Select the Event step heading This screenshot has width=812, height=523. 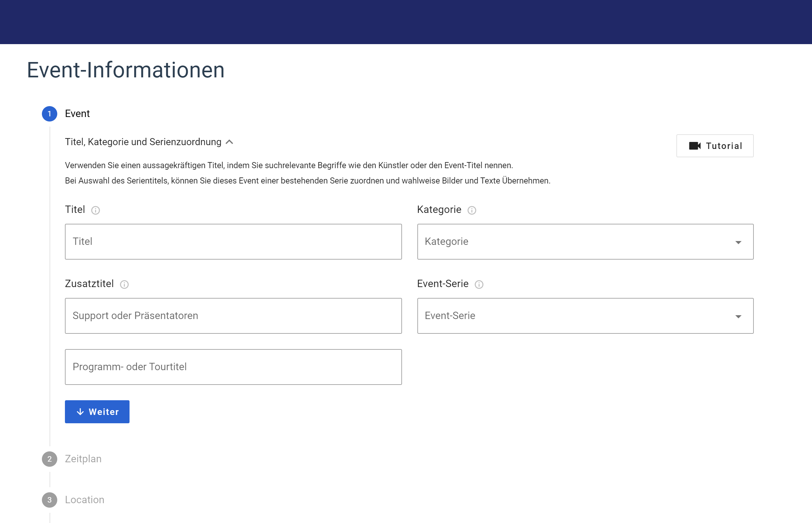point(77,113)
